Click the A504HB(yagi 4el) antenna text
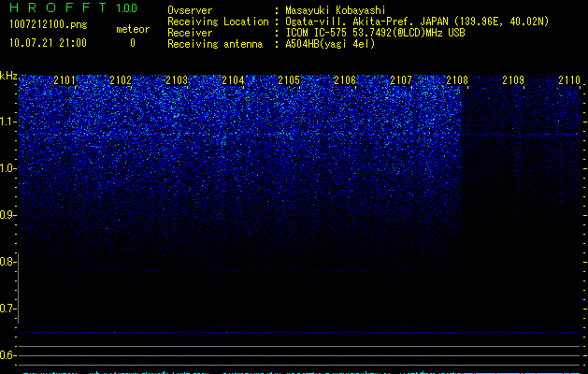588x374 pixels. [330, 44]
